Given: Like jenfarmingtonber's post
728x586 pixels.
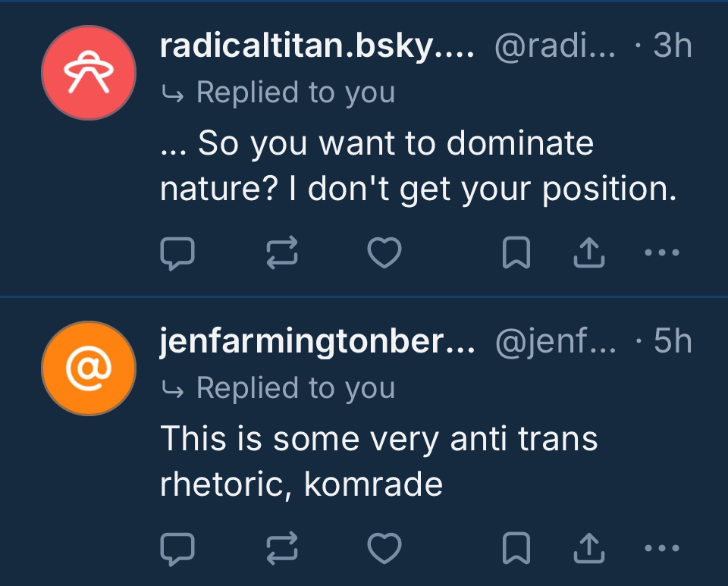Looking at the screenshot, I should (384, 549).
